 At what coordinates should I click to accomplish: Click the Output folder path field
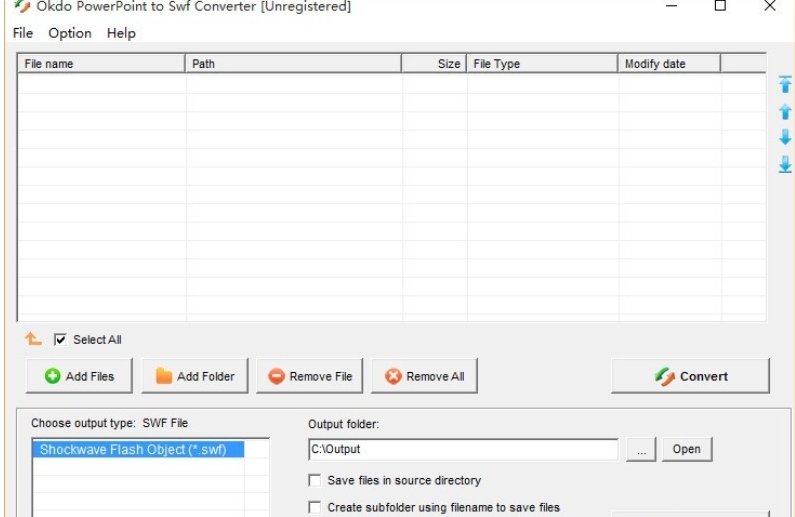463,449
